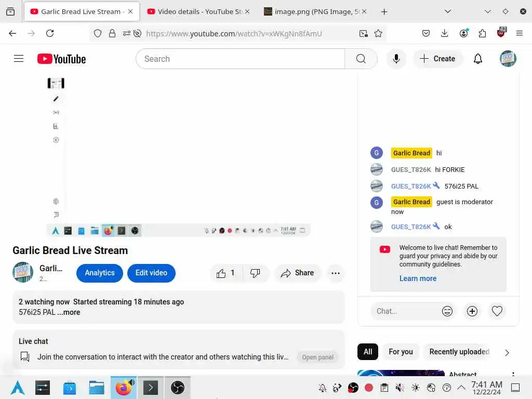Save page to Pocket

pos(426,33)
